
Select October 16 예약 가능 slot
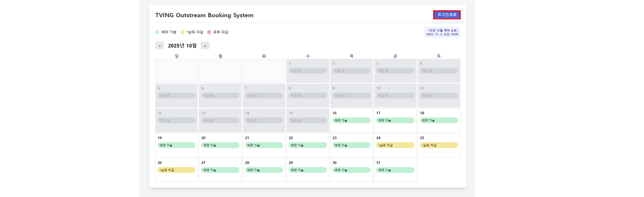tap(351, 121)
